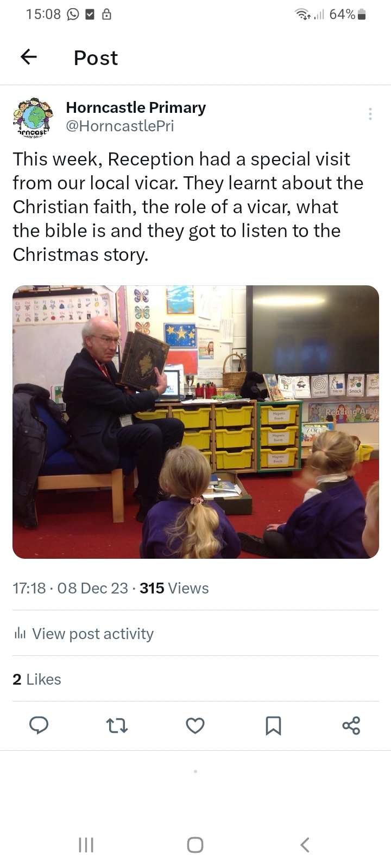Tap the reply speech bubble icon
The height and width of the screenshot is (868, 391).
(39, 725)
